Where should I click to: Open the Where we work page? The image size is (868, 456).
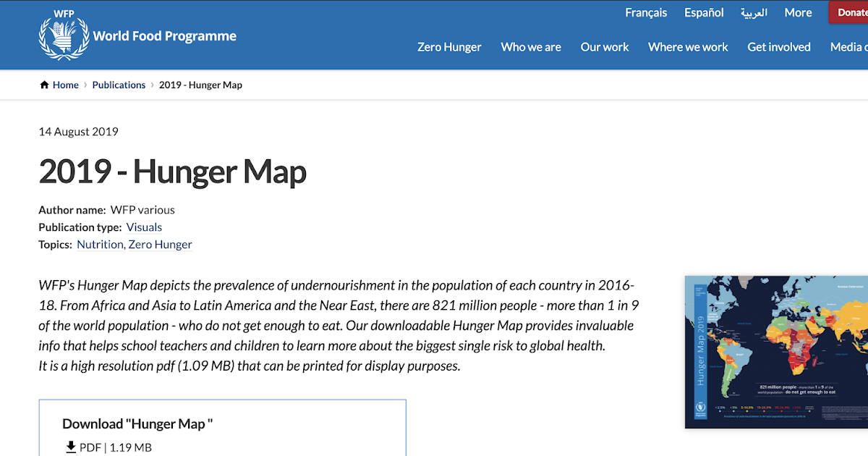[x=688, y=46]
